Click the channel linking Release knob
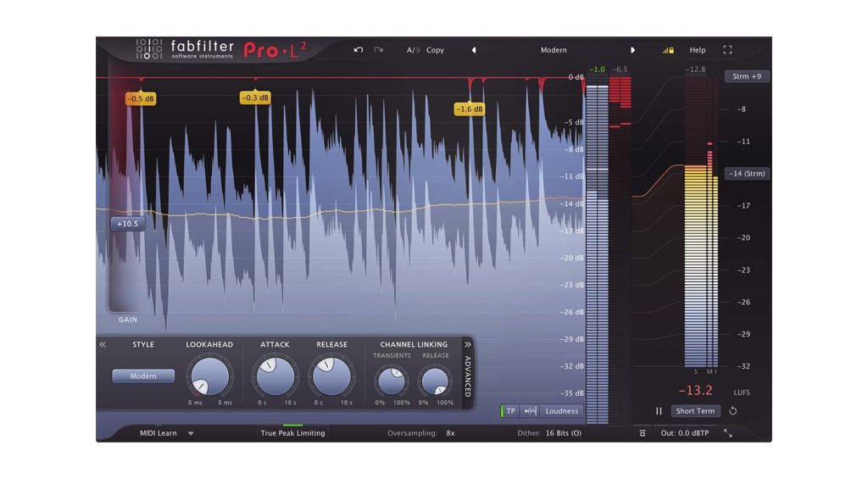 point(435,381)
